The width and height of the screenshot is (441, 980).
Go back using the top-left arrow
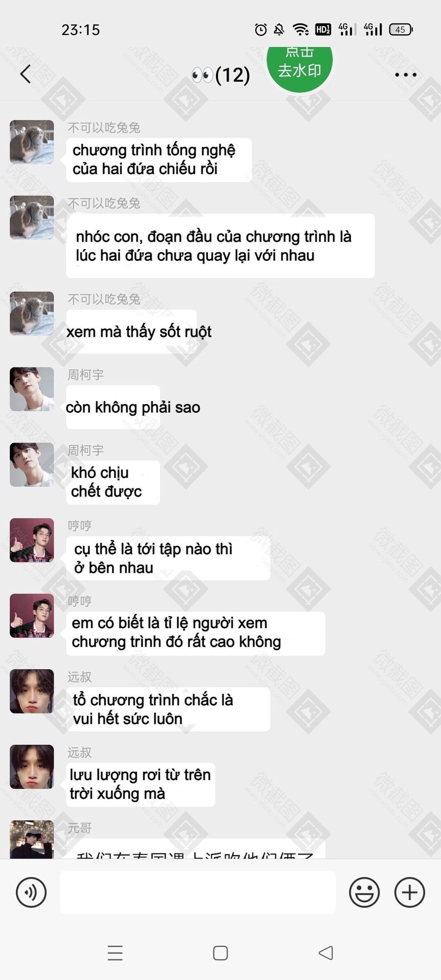point(26,74)
